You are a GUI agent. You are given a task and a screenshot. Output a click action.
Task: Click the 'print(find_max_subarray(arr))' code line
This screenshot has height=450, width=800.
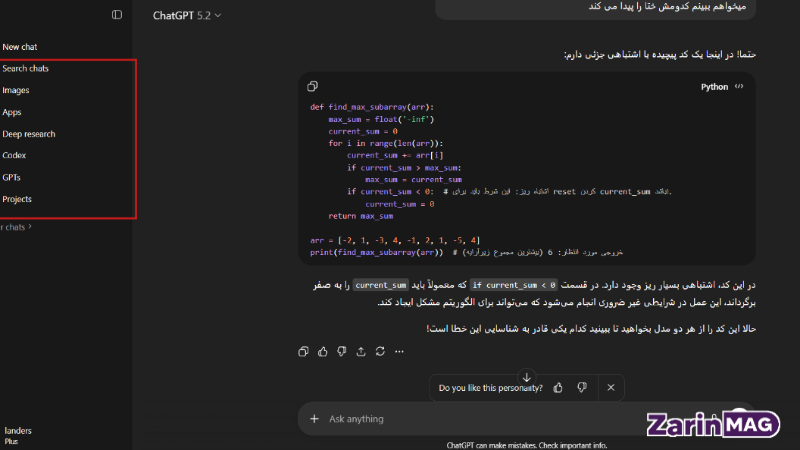(377, 253)
